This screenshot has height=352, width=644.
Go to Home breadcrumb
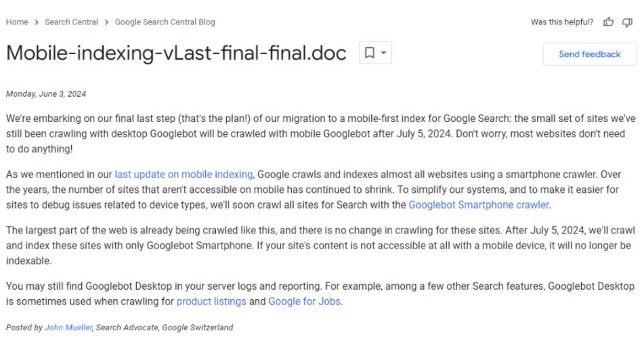[17, 22]
